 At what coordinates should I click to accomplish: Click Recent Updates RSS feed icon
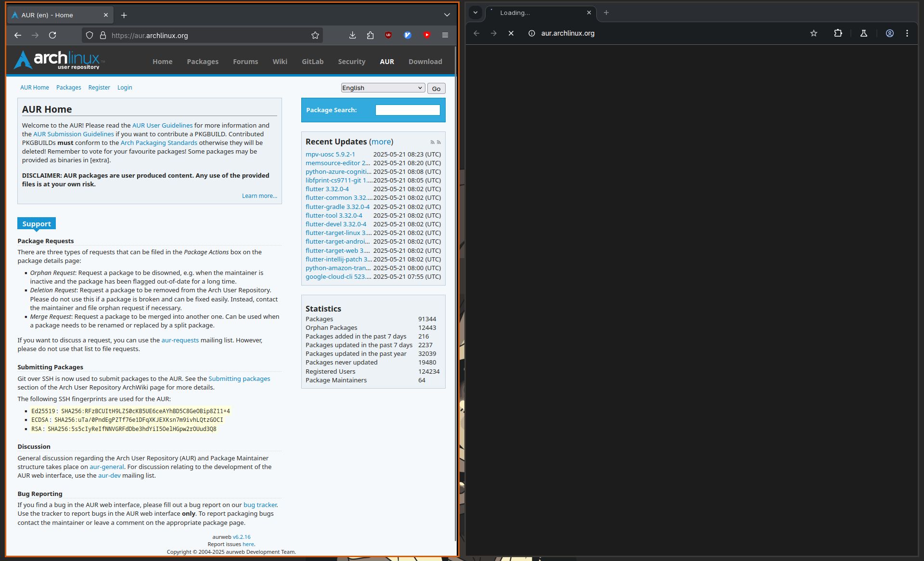pos(433,142)
